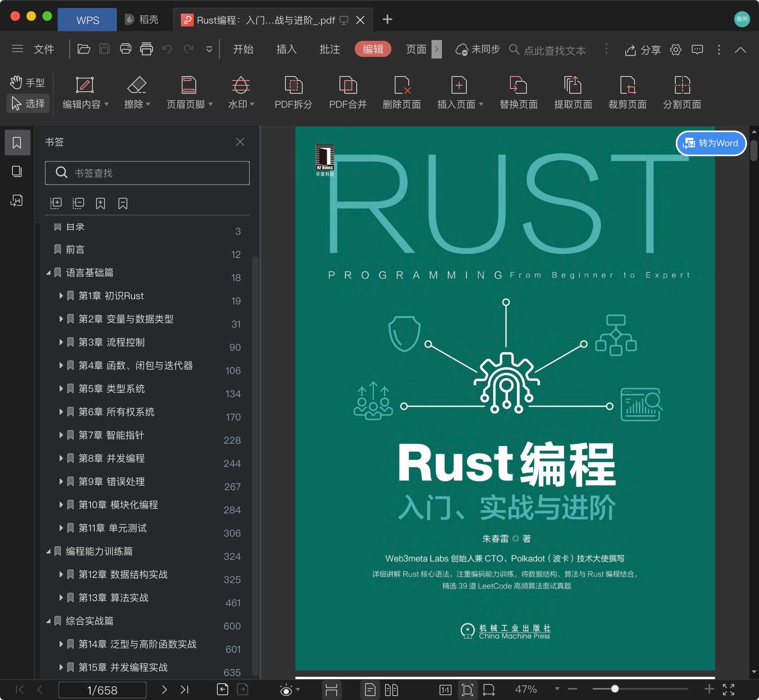Click the page number field 1/658
The image size is (759, 700).
(102, 690)
